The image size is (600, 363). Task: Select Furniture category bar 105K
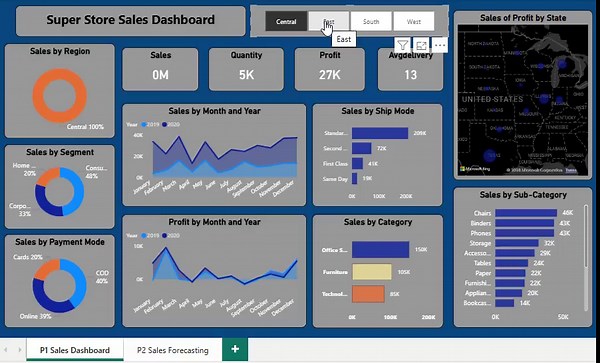(x=372, y=272)
